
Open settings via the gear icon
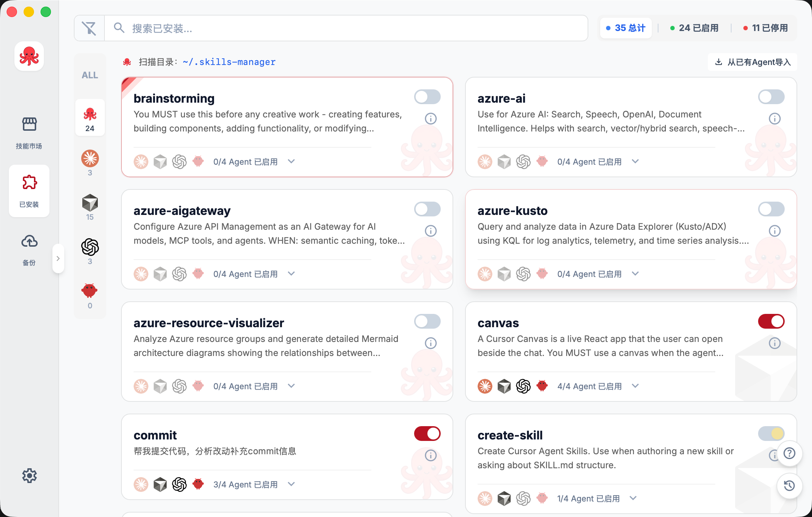point(29,476)
